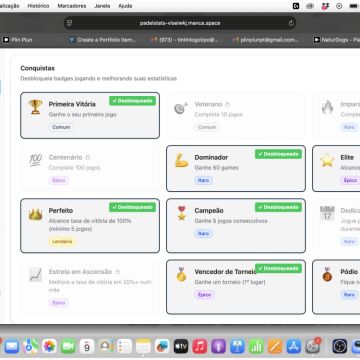The height and width of the screenshot is (360, 360).
Task: Click Desbloqueado badge on Perfeito card
Action: [132, 207]
